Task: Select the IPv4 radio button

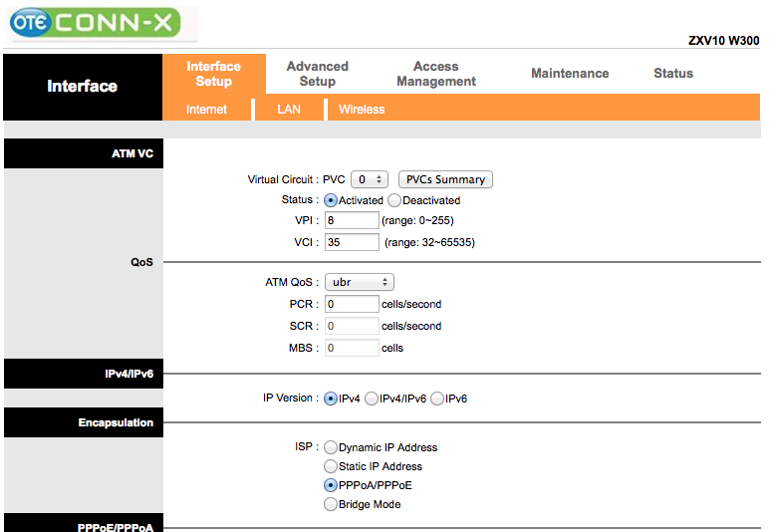Action: coord(331,399)
